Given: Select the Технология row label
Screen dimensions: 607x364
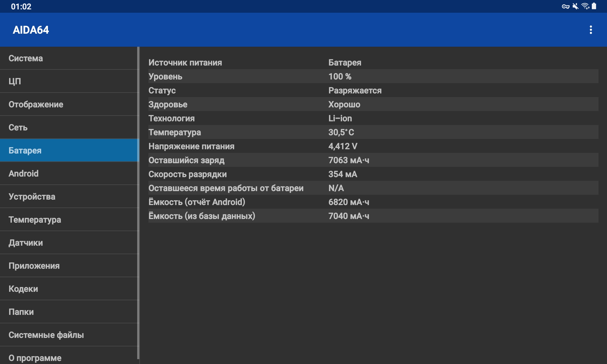Looking at the screenshot, I should tap(171, 118).
